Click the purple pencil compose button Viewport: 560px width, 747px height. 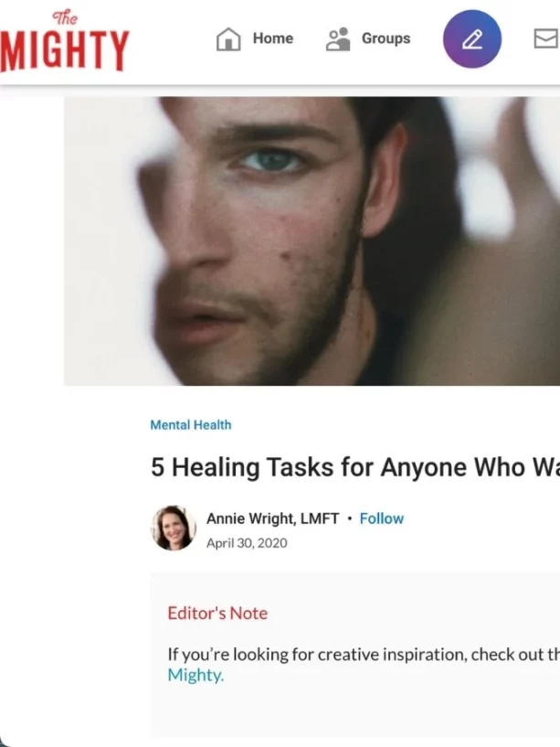point(472,39)
